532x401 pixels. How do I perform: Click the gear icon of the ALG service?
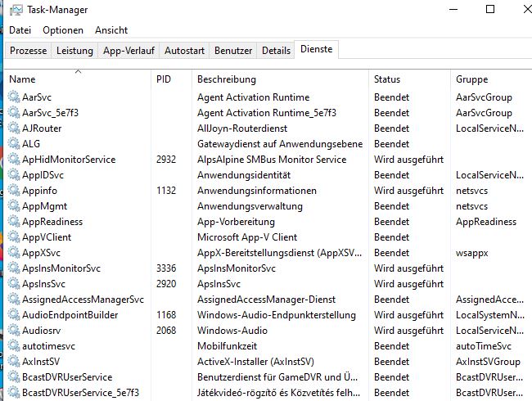(14, 144)
